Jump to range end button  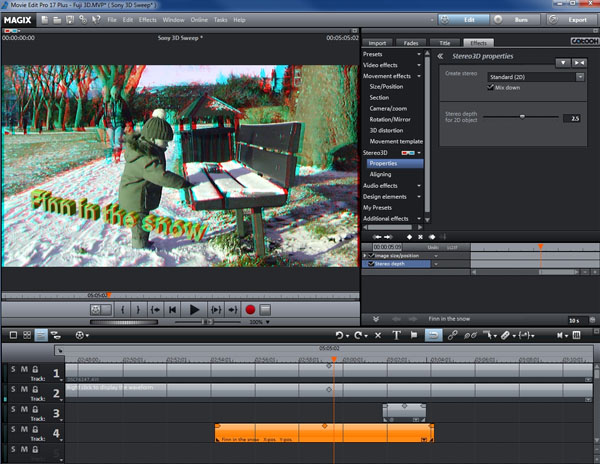[x=233, y=309]
